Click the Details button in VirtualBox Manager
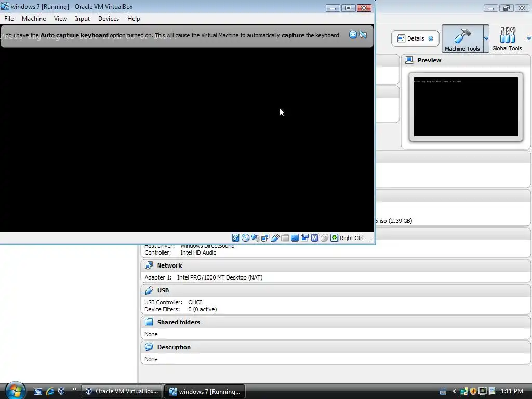Viewport: 532px width, 399px height. click(415, 38)
